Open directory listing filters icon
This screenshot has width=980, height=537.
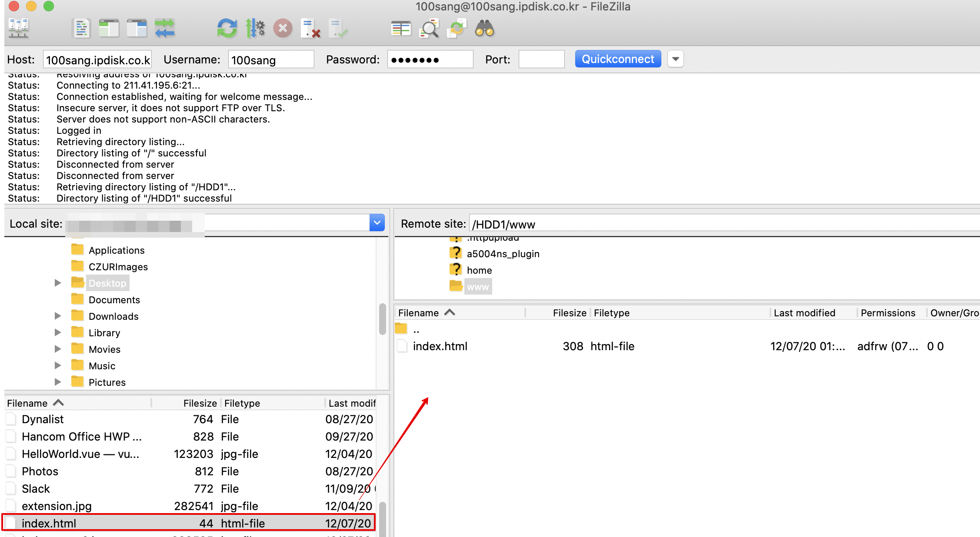click(401, 29)
